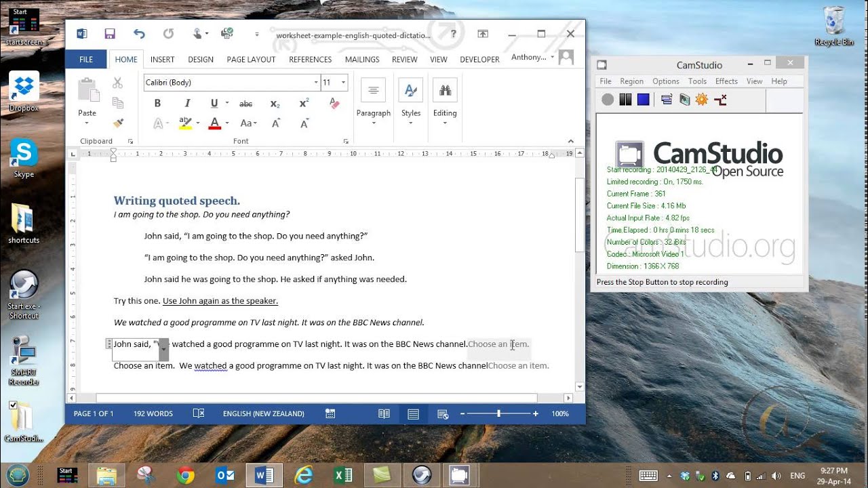Open Clipboard pane dialog launcher
This screenshot has width=868, height=488.
[x=130, y=142]
